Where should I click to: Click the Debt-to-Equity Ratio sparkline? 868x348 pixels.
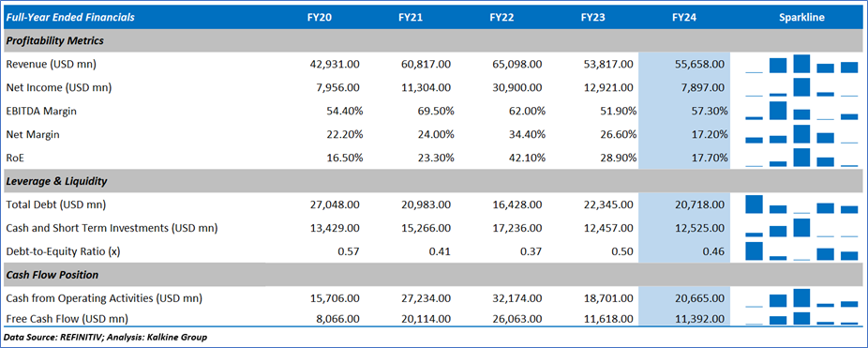801,251
